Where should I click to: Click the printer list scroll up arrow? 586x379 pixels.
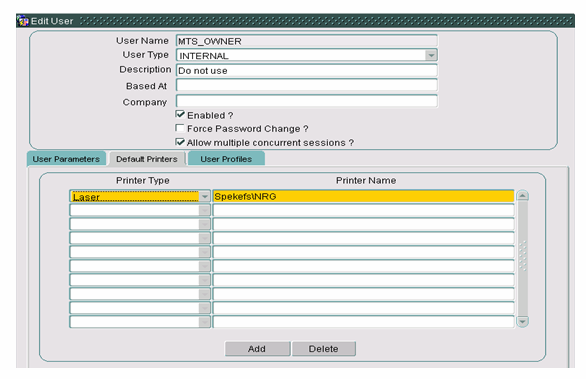point(522,195)
